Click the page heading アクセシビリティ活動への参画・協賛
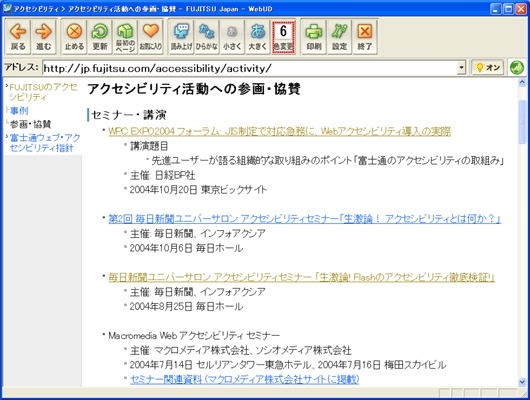Viewport: 530px width, 400px height. 194,89
